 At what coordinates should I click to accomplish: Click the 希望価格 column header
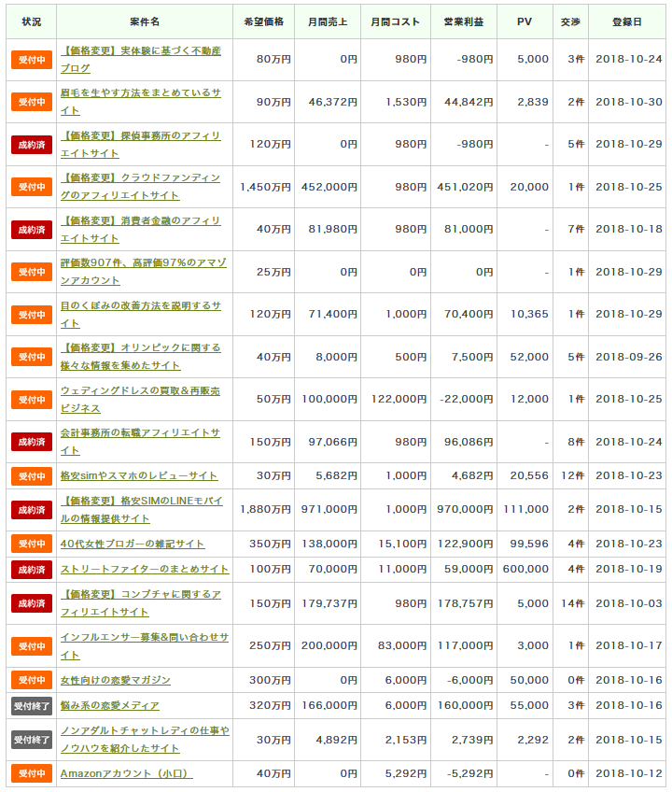tap(266, 21)
